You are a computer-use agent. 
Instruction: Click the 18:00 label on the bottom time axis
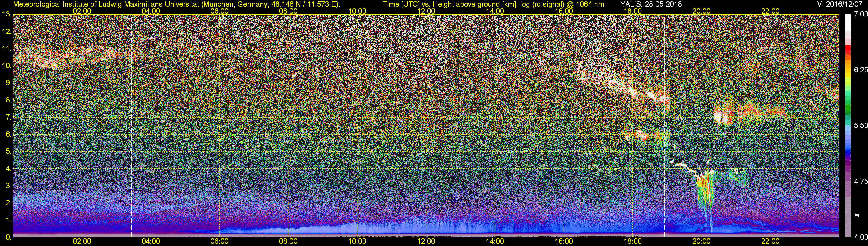(632, 241)
